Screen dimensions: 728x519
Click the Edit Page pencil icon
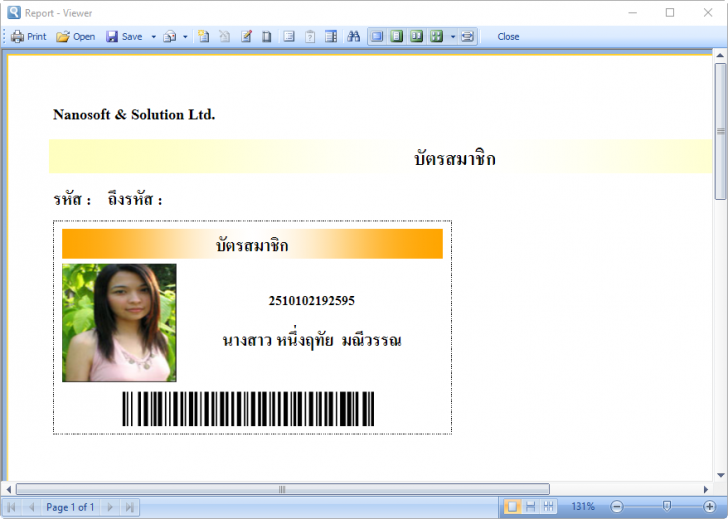[246, 36]
